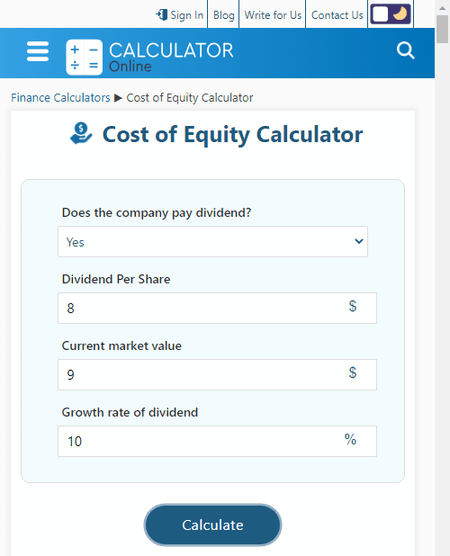Click the Calculator Online logo icon

(x=84, y=57)
